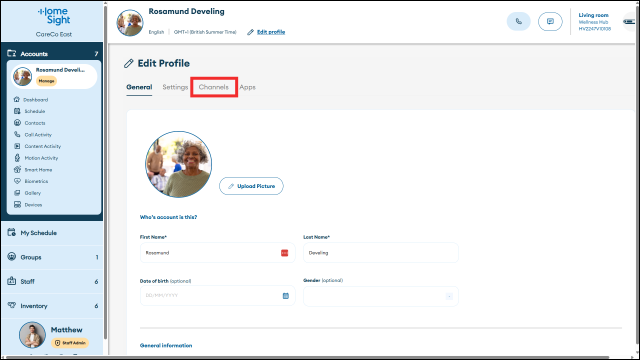Click the Biometrics heart icon
Viewport: 640px width, 360px height.
tap(17, 181)
